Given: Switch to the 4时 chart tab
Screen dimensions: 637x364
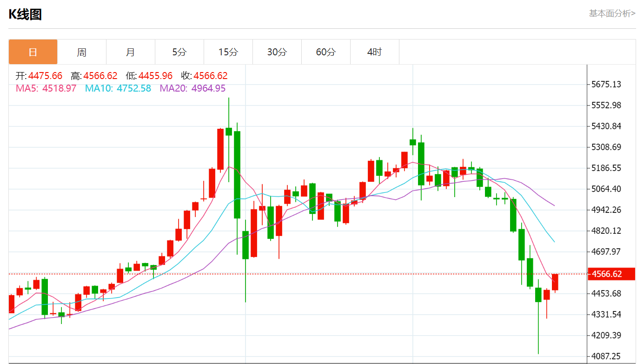Looking at the screenshot, I should tap(375, 52).
